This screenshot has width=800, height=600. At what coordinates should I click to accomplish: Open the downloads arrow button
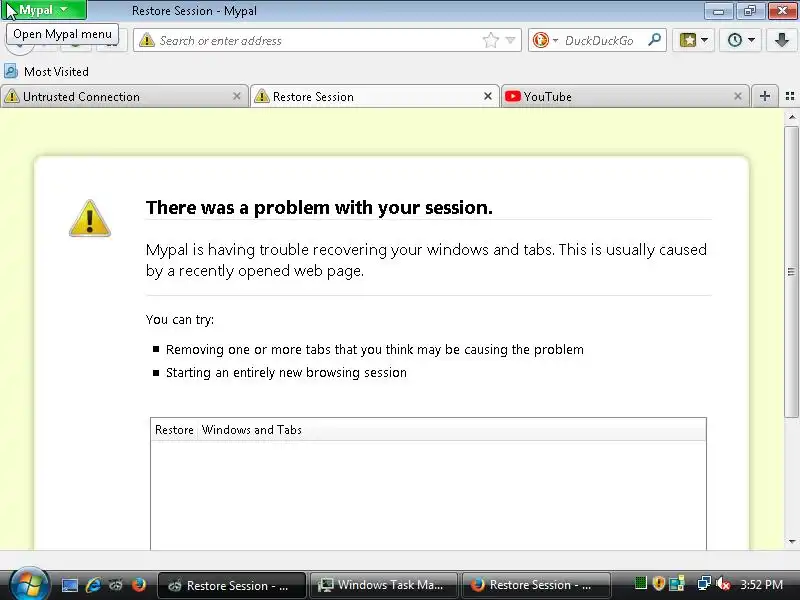pos(782,40)
